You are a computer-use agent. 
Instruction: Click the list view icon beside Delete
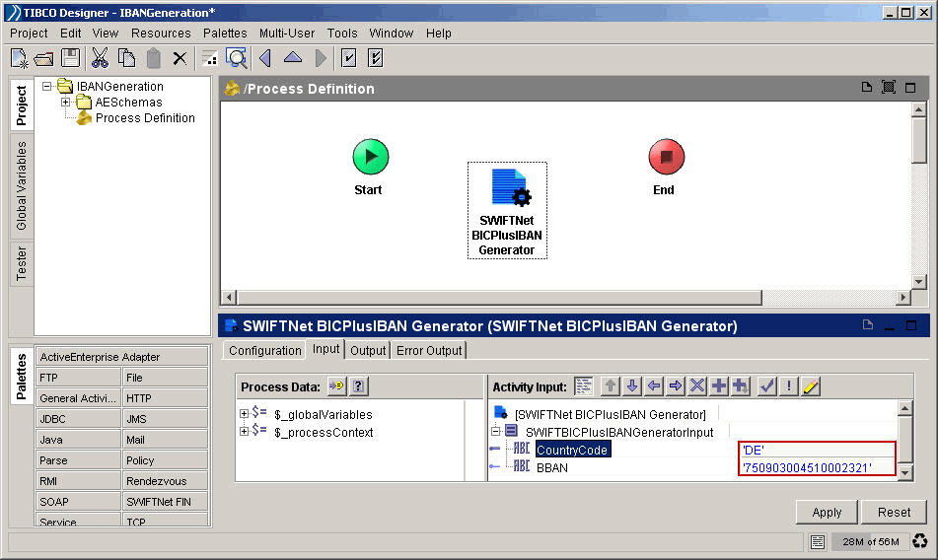(209, 58)
